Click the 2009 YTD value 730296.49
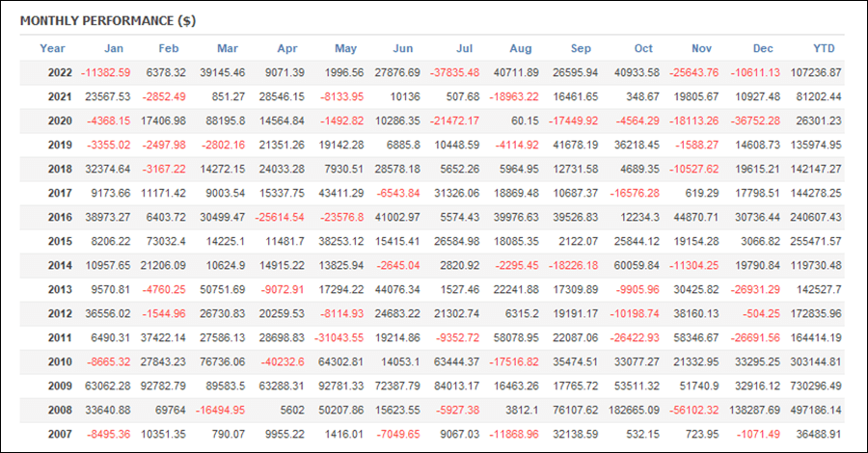This screenshot has height=453, width=868. [815, 386]
